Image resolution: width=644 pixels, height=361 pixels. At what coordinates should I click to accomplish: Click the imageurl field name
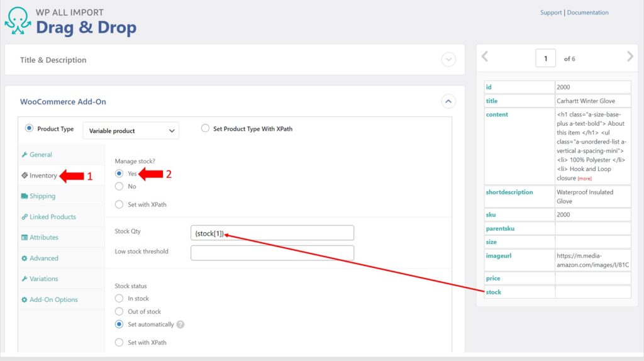pyautogui.click(x=499, y=256)
